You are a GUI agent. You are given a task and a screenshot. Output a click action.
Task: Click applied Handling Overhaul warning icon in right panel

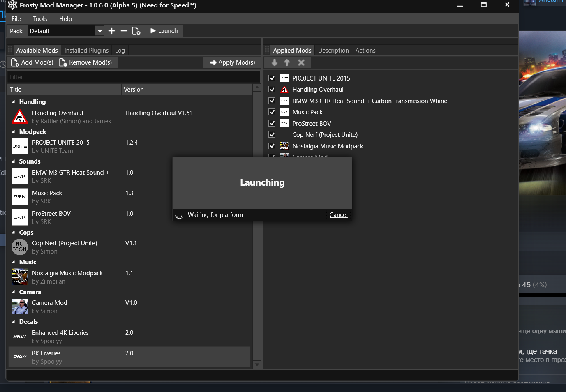click(284, 90)
